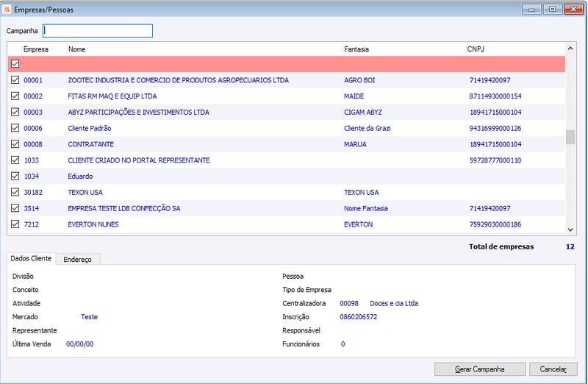Image resolution: width=588 pixels, height=384 pixels.
Task: Click the Eduardo name cell
Action: 80,177
